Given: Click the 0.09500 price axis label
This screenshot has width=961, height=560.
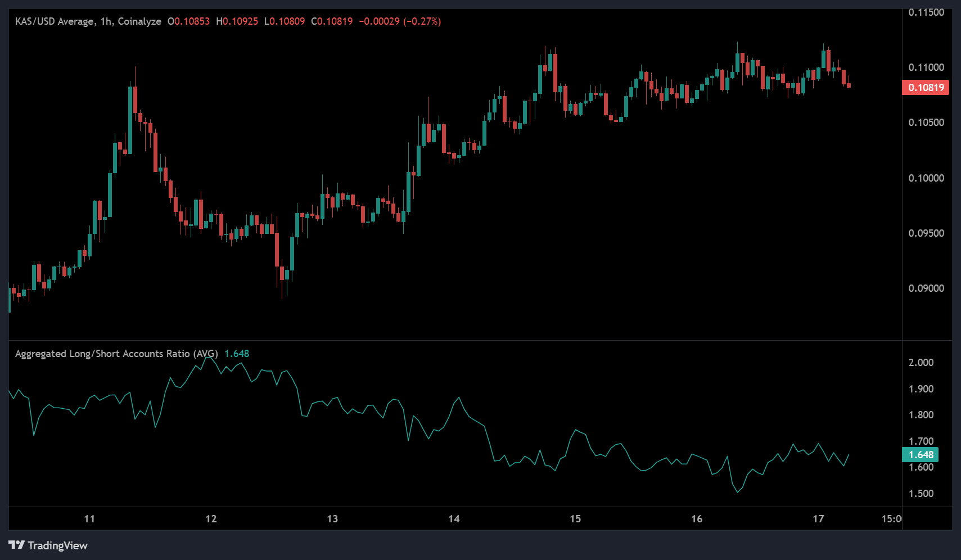Looking at the screenshot, I should (926, 233).
